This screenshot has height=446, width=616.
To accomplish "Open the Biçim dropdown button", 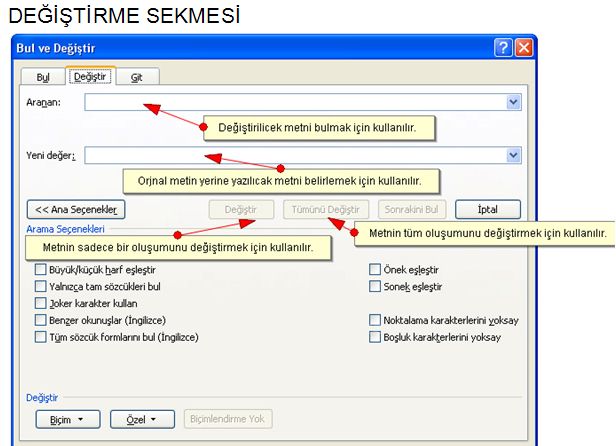I will tap(68, 420).
